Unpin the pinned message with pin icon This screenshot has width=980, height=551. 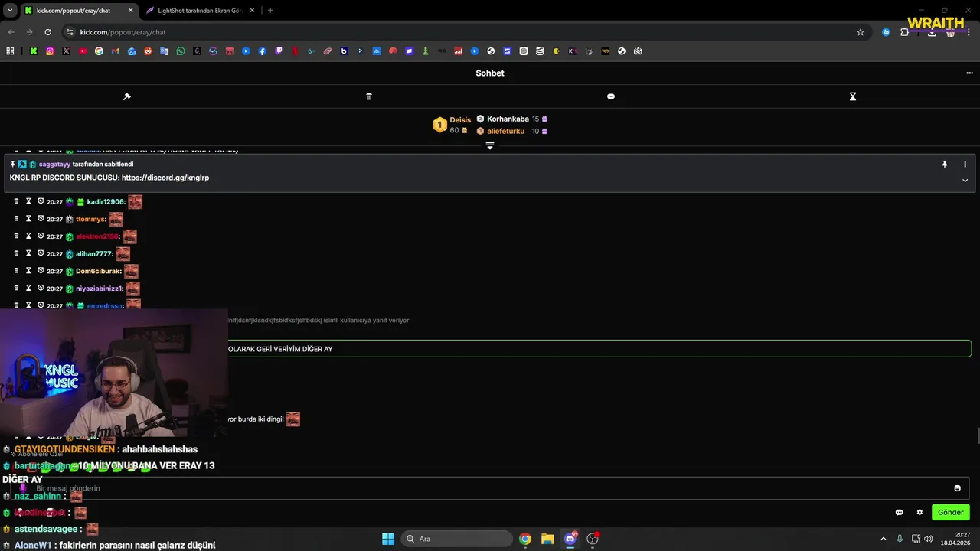(945, 165)
